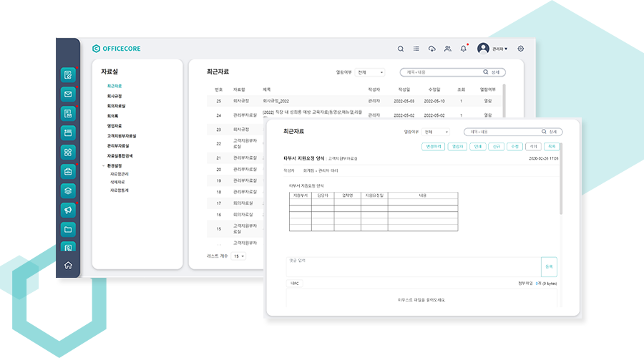Open the mail icon in left sidebar
The height and width of the screenshot is (358, 644).
point(68,94)
